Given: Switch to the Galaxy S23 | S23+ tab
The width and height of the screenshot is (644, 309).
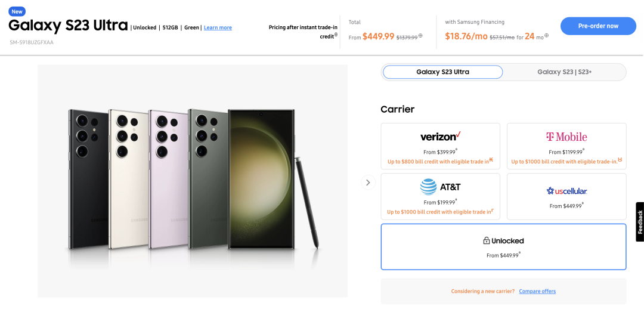Looking at the screenshot, I should click(564, 72).
